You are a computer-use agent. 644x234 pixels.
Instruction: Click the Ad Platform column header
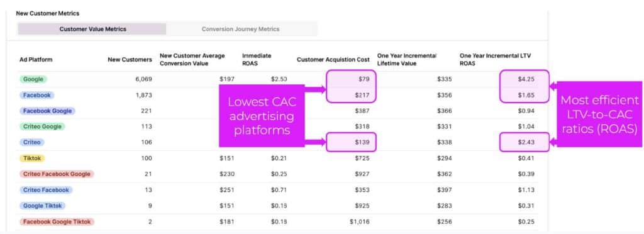pos(36,60)
